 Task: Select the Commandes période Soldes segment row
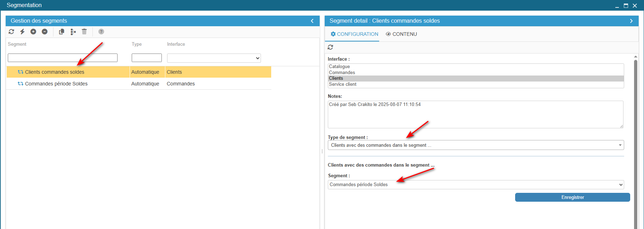pyautogui.click(x=56, y=84)
